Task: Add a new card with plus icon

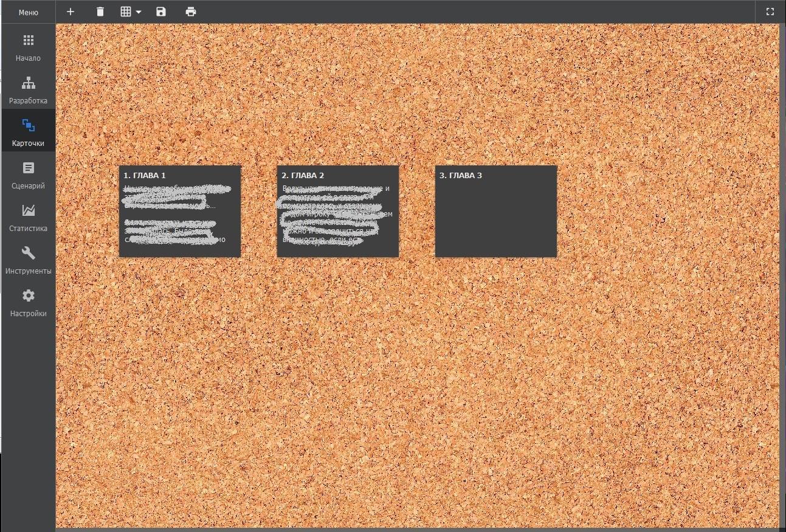Action: [71, 12]
